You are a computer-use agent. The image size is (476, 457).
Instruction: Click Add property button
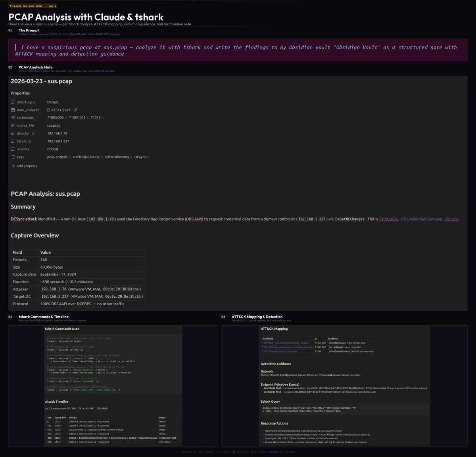(x=24, y=166)
